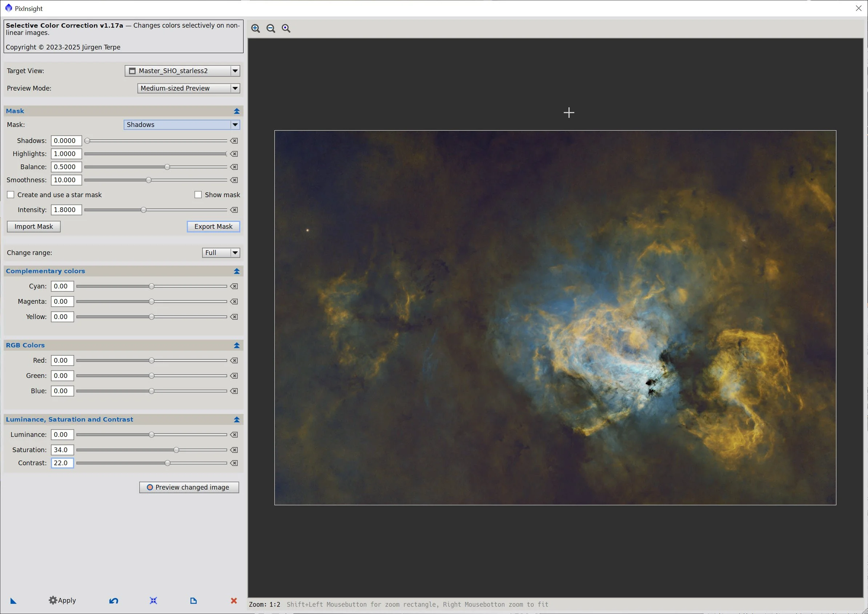Reset the Saturation slider with its reset icon

pyautogui.click(x=234, y=450)
